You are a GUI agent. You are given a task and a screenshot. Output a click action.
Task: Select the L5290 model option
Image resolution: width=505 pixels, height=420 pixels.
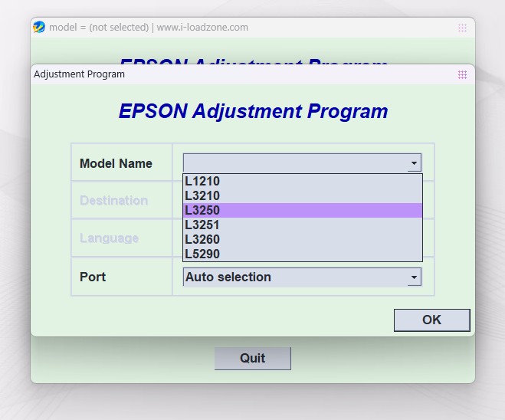(x=202, y=254)
